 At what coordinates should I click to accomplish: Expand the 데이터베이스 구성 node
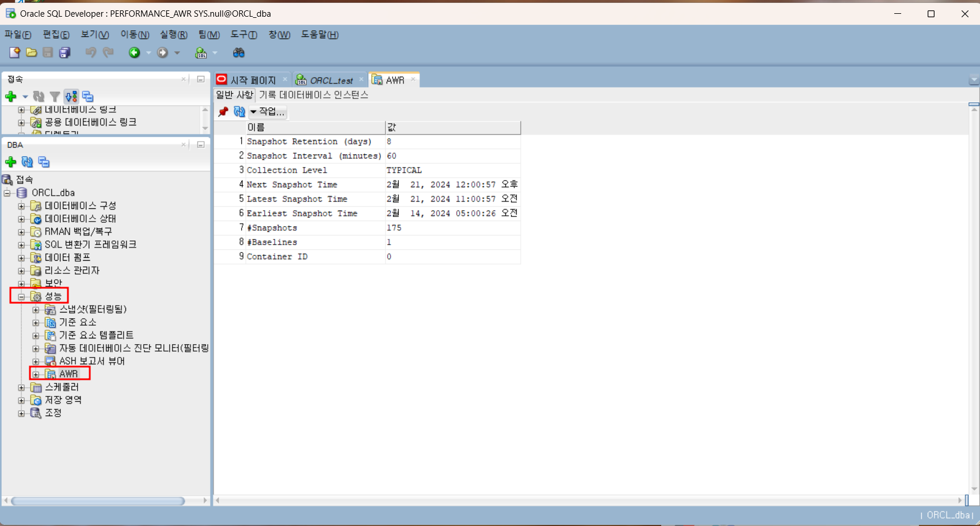[21, 206]
